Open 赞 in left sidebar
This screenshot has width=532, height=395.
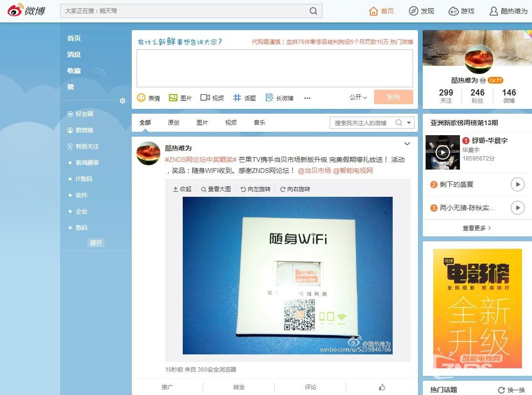pyautogui.click(x=71, y=87)
